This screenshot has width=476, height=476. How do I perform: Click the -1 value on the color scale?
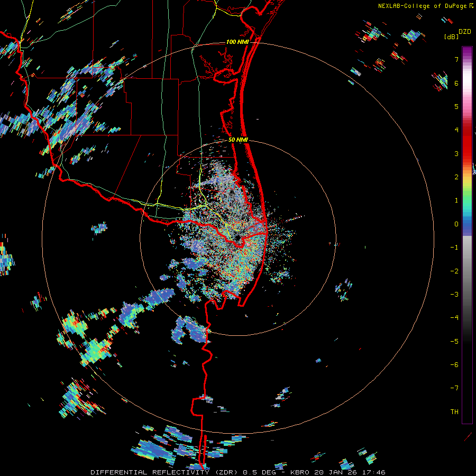point(454,248)
